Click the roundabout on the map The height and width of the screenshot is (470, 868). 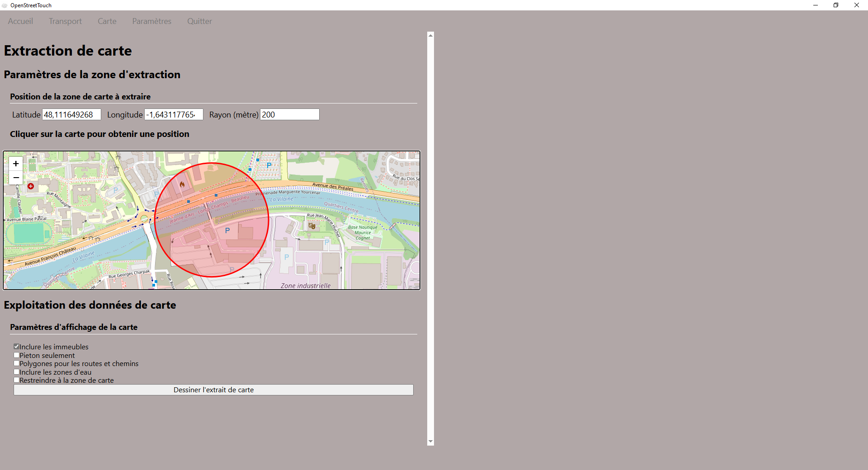[x=145, y=219]
